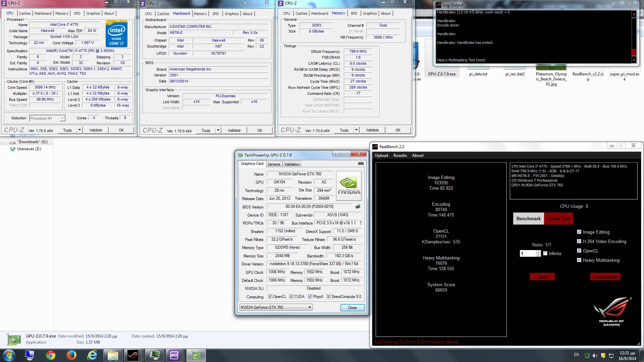Open the Upload menu in RealBench
644x362 pixels.
click(x=381, y=156)
